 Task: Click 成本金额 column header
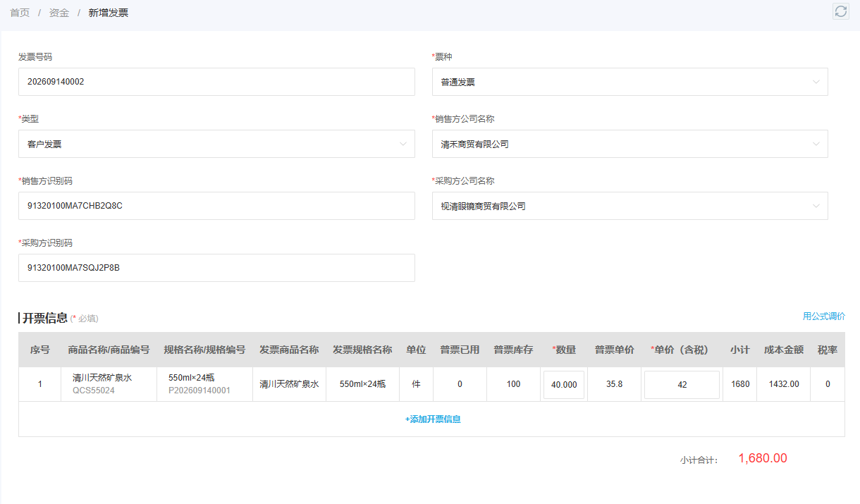(783, 350)
